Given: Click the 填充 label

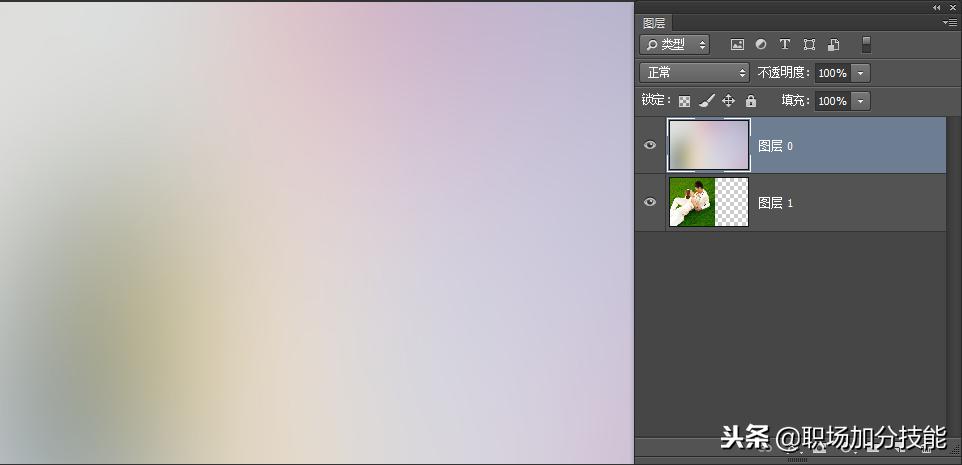Looking at the screenshot, I should (796, 101).
